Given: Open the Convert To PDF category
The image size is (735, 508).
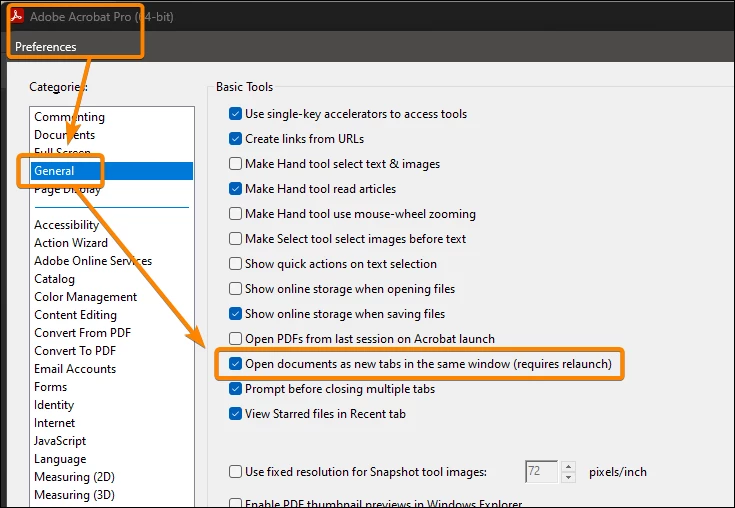Looking at the screenshot, I should 75,351.
